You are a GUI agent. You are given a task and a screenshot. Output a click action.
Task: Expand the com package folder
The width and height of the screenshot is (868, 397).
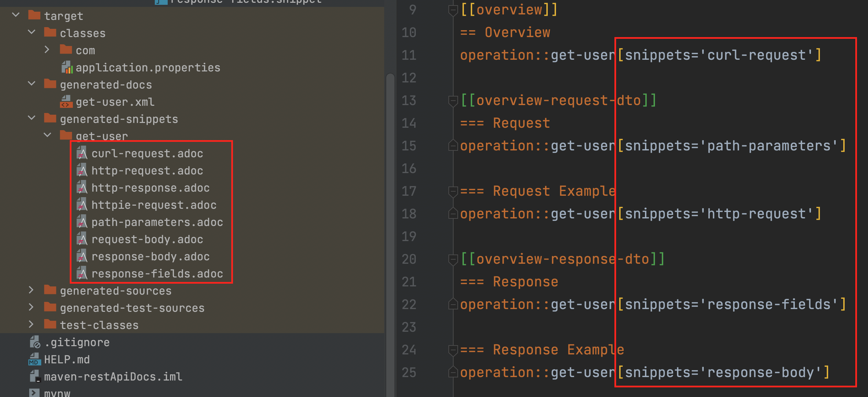[x=47, y=49]
